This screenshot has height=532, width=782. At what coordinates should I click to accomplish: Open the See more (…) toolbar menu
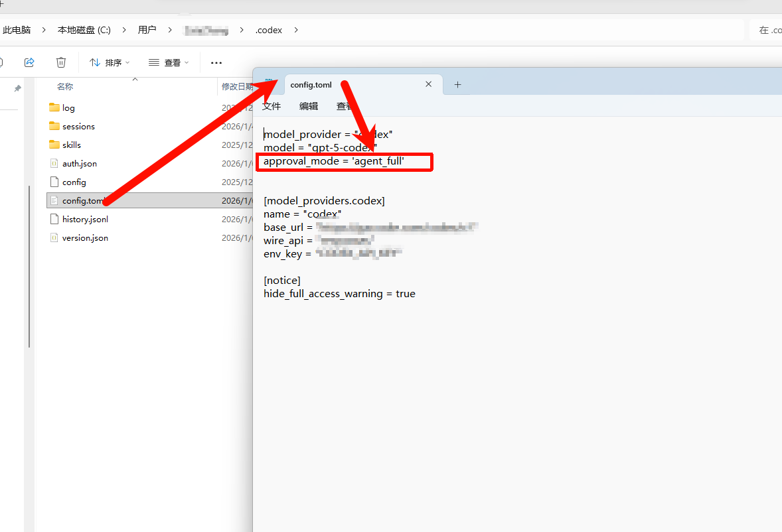[216, 62]
